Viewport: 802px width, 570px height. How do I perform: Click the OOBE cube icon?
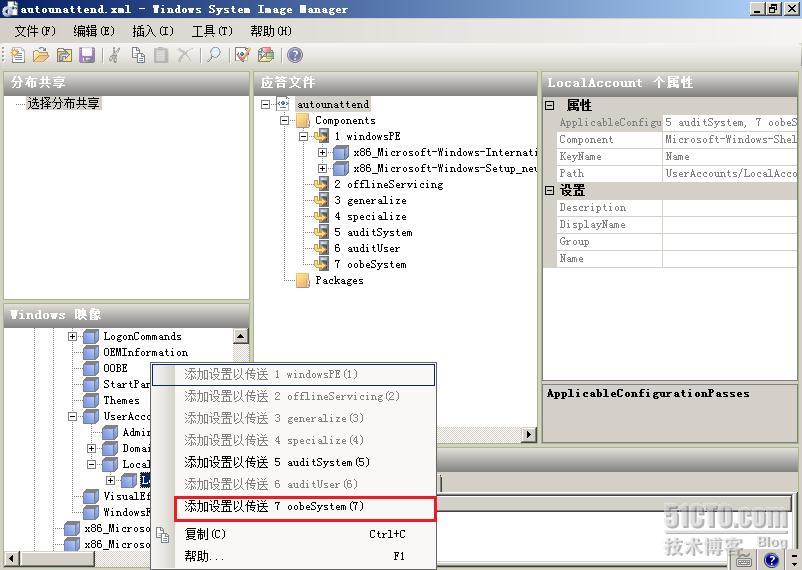tap(91, 368)
